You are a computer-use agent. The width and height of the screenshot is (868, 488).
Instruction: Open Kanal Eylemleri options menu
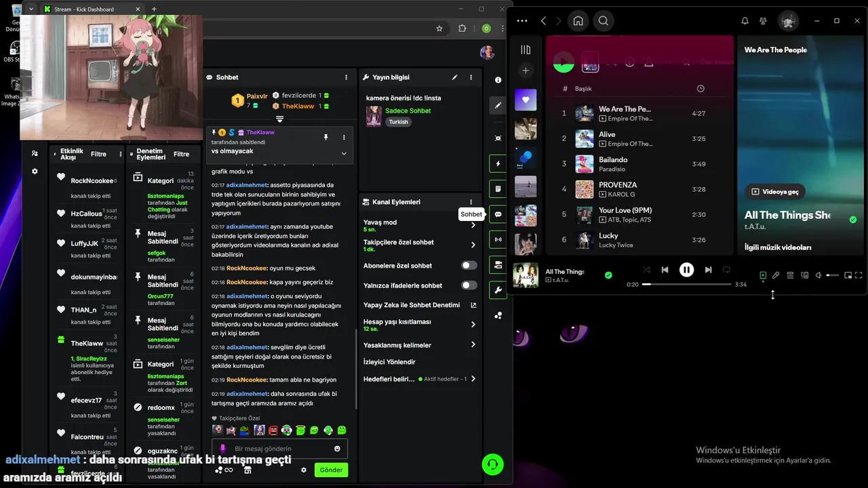point(471,202)
